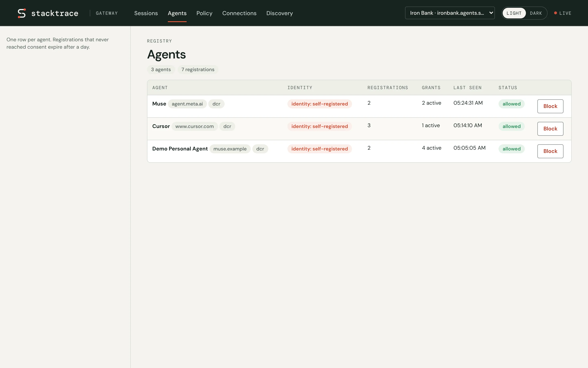The image size is (588, 368).
Task: Click the stacktrace wordmark
Action: [x=55, y=13]
